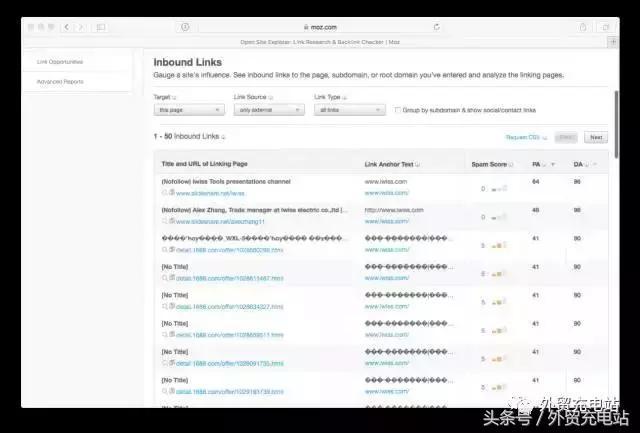Viewport: 640px width, 433px height.
Task: Reload the moz.com page
Action: [x=437, y=27]
